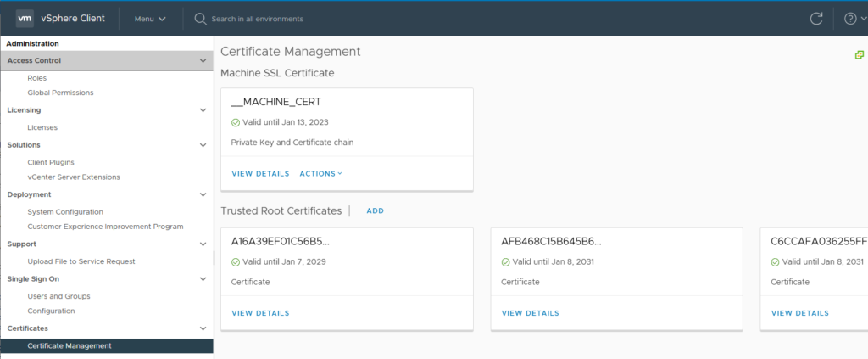
Task: Collapse the Single Sign On section chevron
Action: (x=203, y=278)
